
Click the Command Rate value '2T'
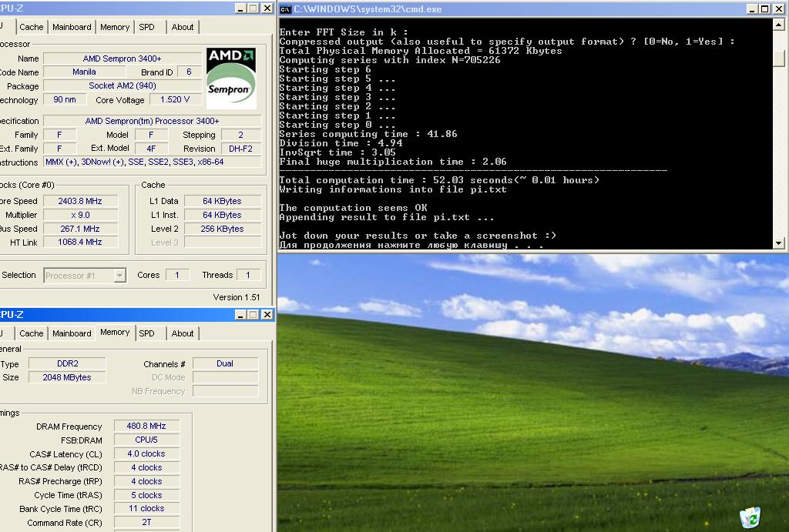(x=146, y=523)
